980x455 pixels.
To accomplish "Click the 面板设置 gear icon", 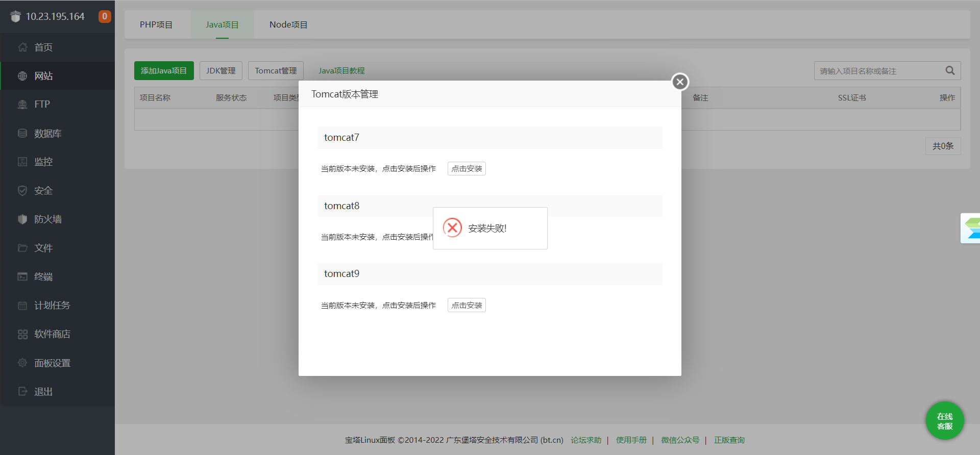I will (22, 363).
